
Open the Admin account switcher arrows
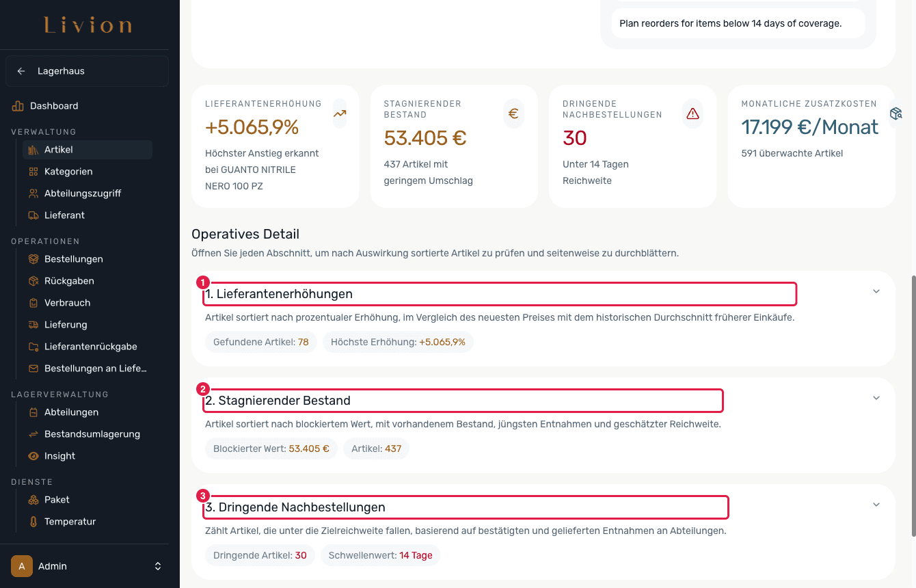coord(158,566)
